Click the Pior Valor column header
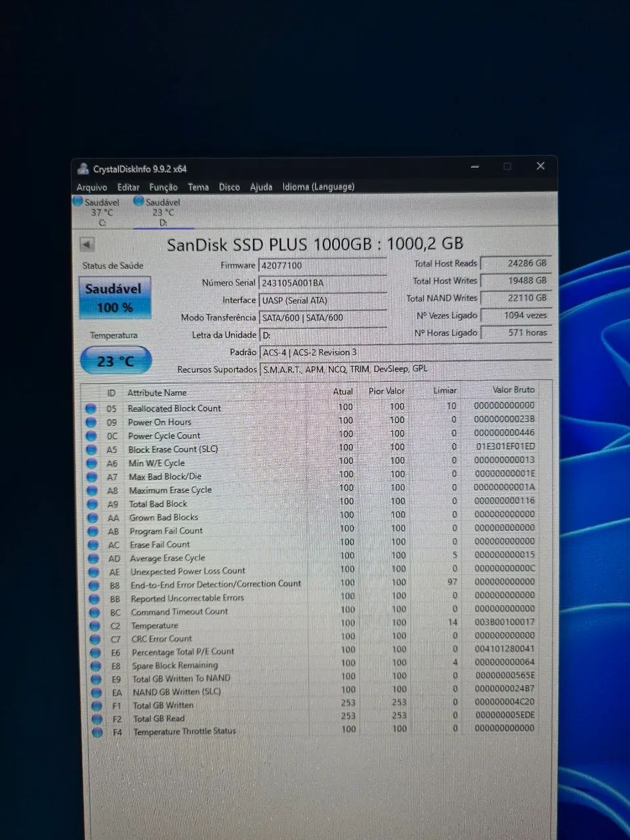This screenshot has height=840, width=630. coord(387,391)
